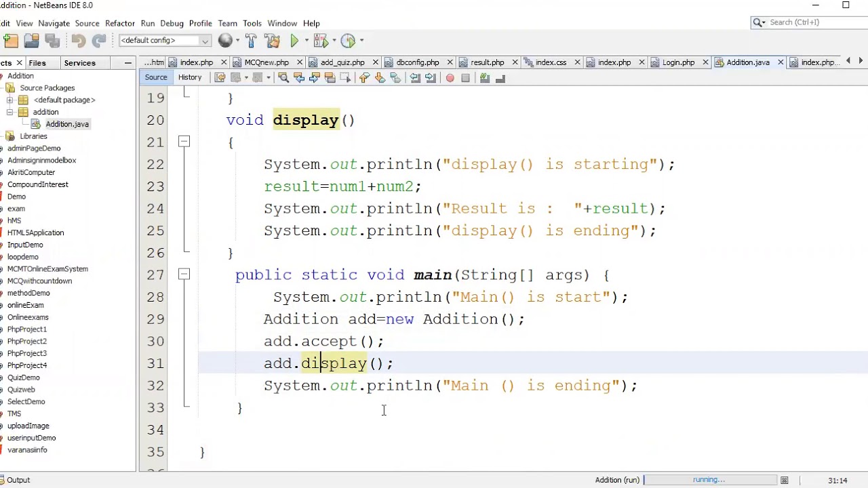Image resolution: width=868 pixels, height=488 pixels.
Task: Switch editor to History view
Action: coord(190,78)
